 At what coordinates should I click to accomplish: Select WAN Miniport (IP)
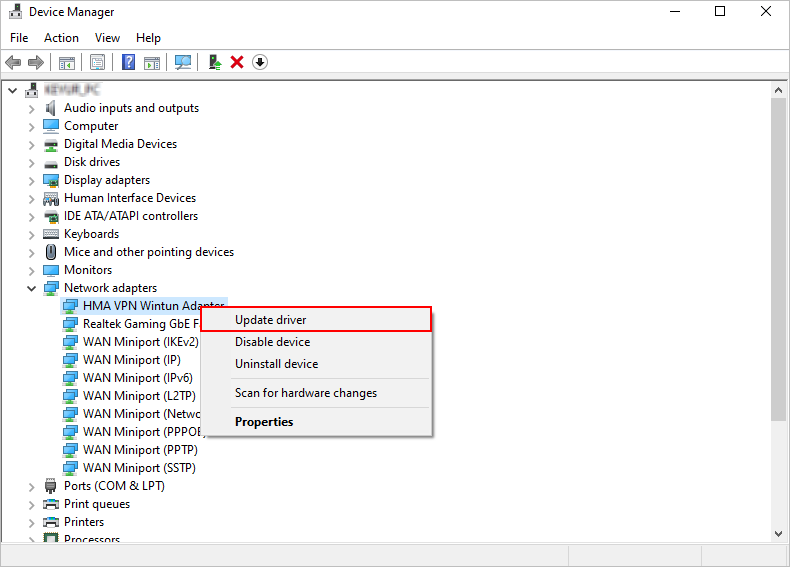[131, 360]
